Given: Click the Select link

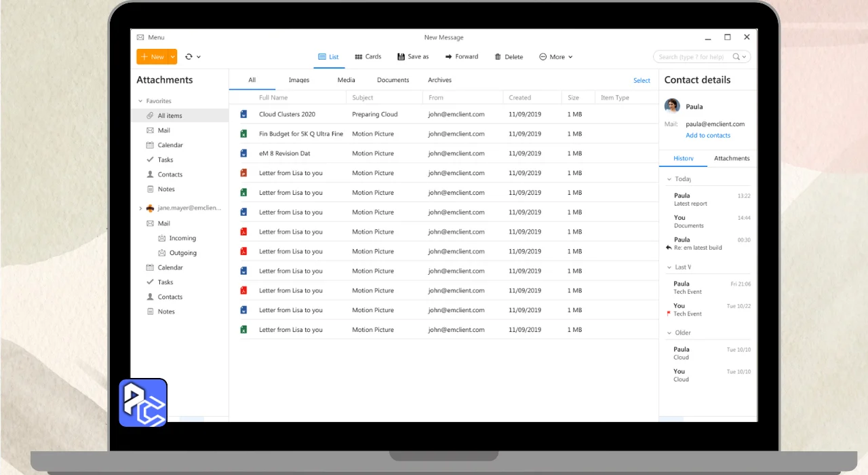Looking at the screenshot, I should coord(642,81).
